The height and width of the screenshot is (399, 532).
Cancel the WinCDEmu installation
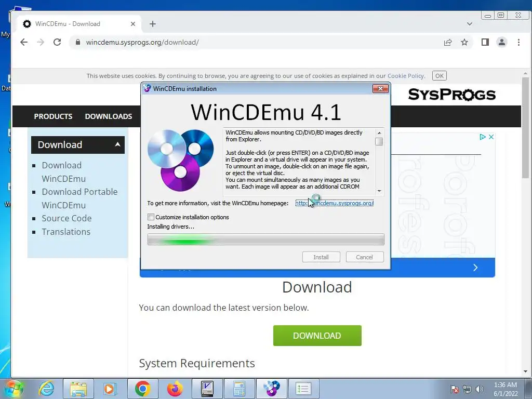[364, 257]
